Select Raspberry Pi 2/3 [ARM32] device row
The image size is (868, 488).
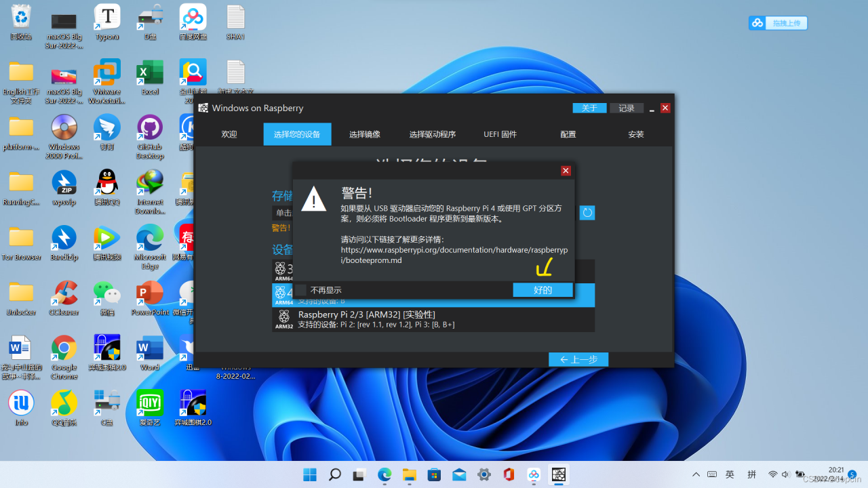(433, 319)
